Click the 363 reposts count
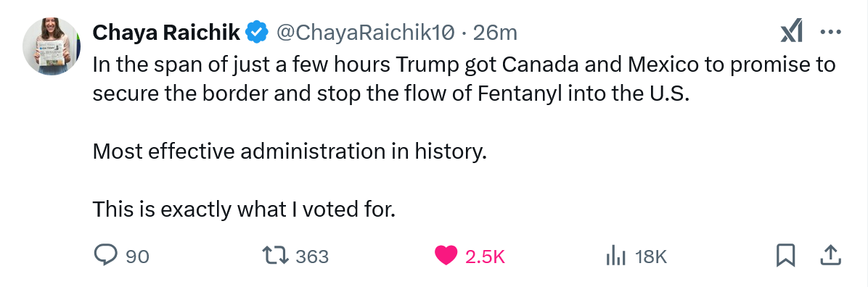 click(312, 257)
